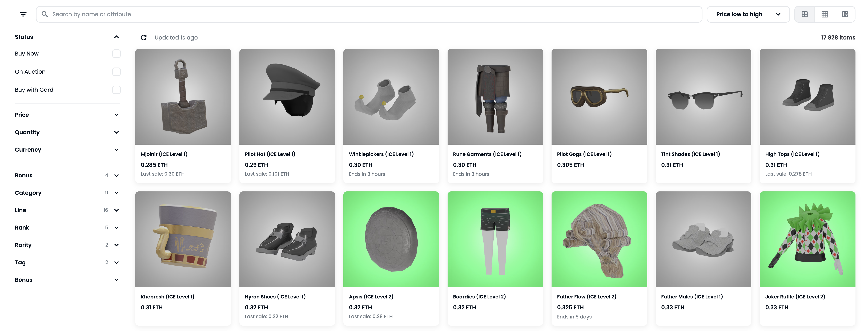
Task: Open the Father Flow wig thumbnail
Action: pos(599,239)
